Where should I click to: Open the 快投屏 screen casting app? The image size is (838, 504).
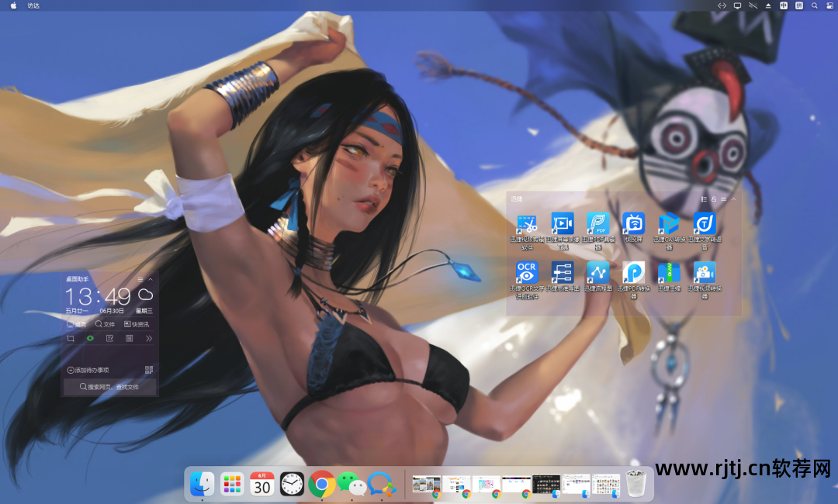pyautogui.click(x=634, y=224)
